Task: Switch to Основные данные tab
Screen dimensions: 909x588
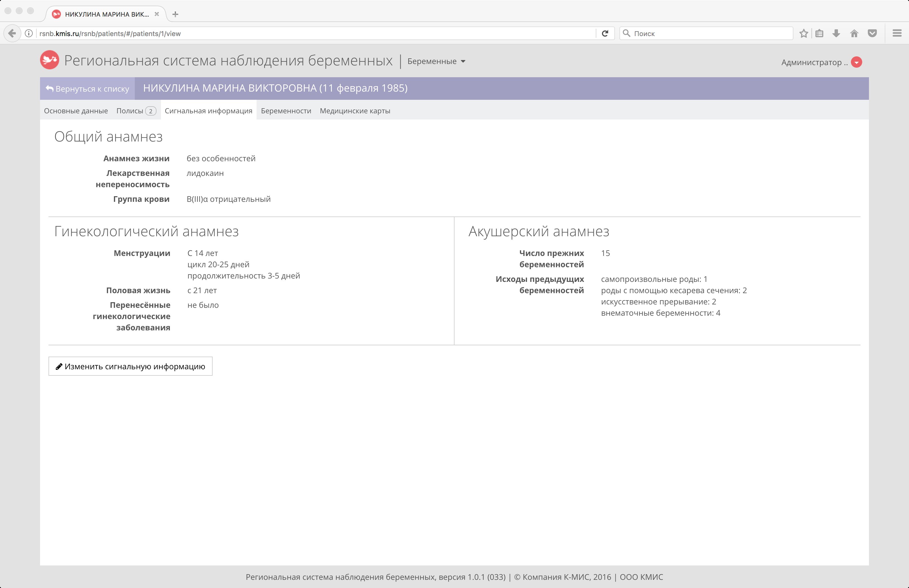Action: [76, 111]
